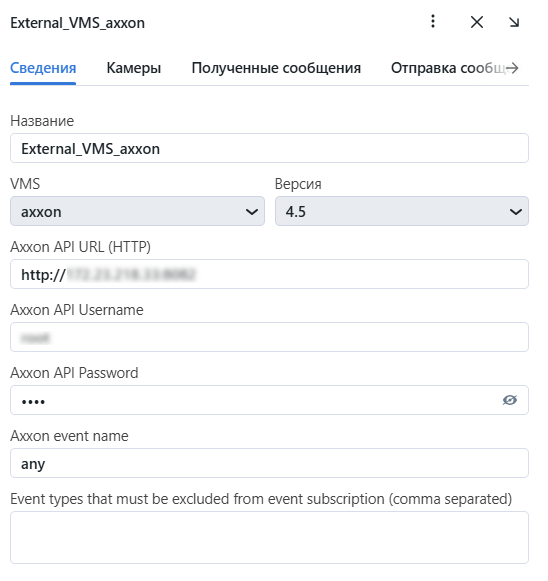Open the Полученные сообщения tab
Viewport: 548px width, 581px height.
(x=276, y=68)
